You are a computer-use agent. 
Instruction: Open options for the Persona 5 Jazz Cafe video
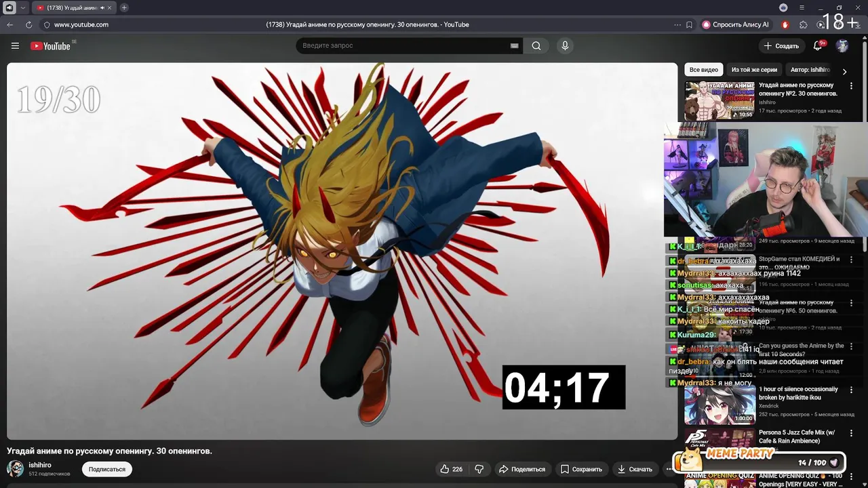coord(851,433)
